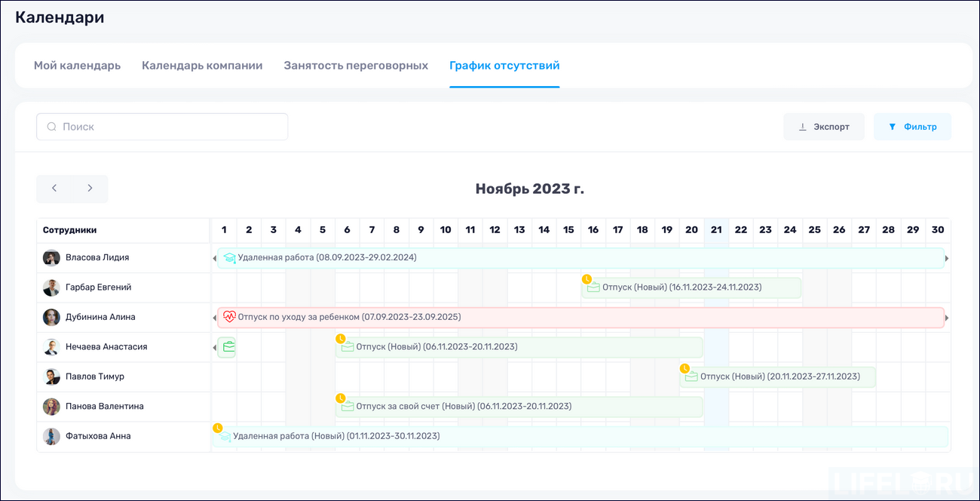Click Власова Лидия's profile photo

pos(51,257)
